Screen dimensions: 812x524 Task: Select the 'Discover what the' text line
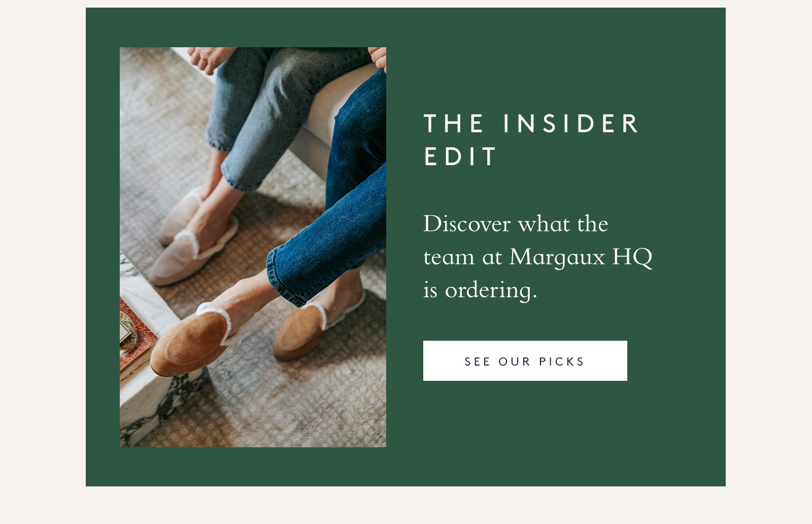(516, 224)
